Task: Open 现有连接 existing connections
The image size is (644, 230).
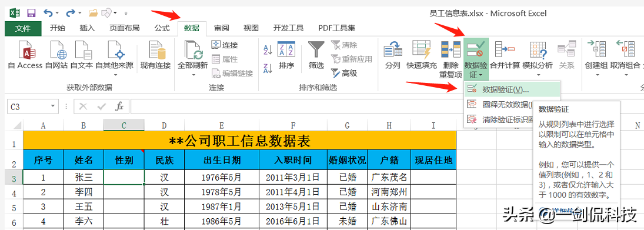Action: tap(156, 55)
